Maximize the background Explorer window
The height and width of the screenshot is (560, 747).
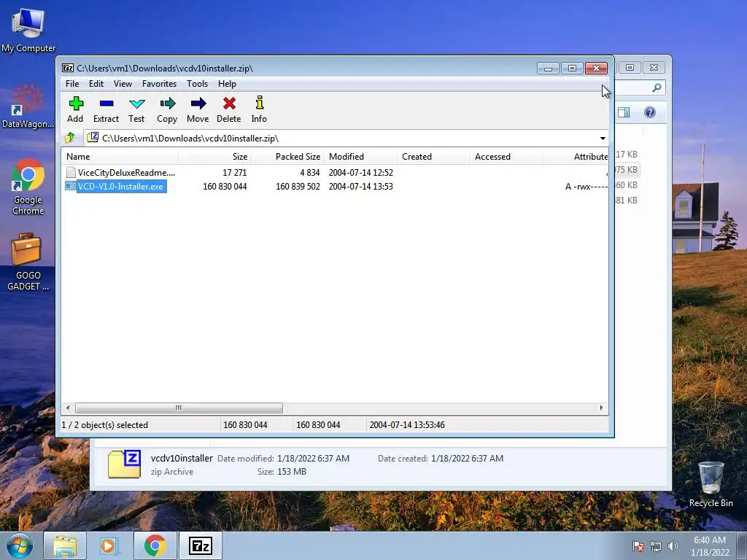(x=630, y=68)
